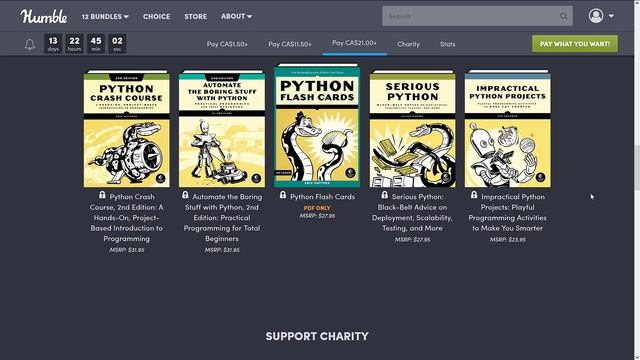Viewport: 640px width, 360px height.
Task: Open the Impractical Python Projects cover
Action: click(x=507, y=129)
